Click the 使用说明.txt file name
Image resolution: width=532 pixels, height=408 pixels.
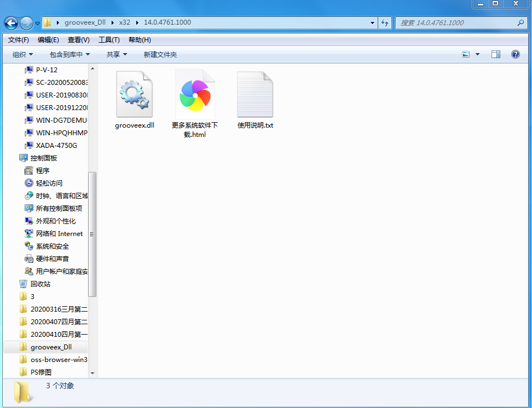point(255,125)
